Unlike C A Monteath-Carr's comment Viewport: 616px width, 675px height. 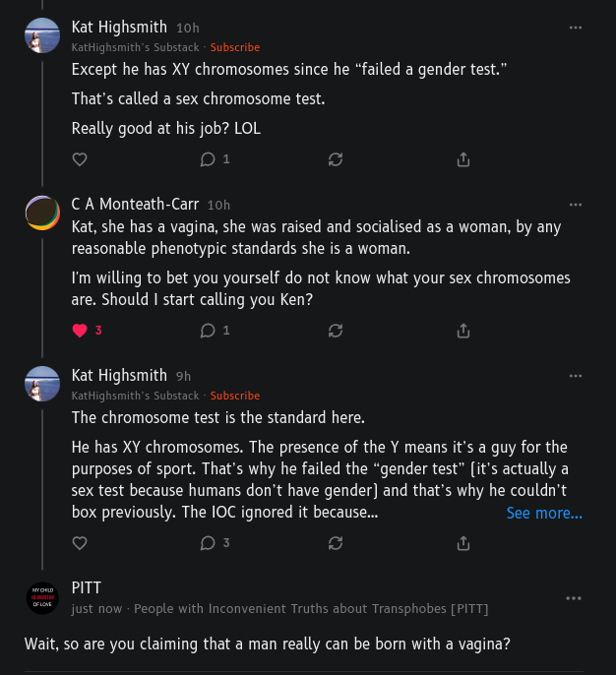[x=81, y=331]
